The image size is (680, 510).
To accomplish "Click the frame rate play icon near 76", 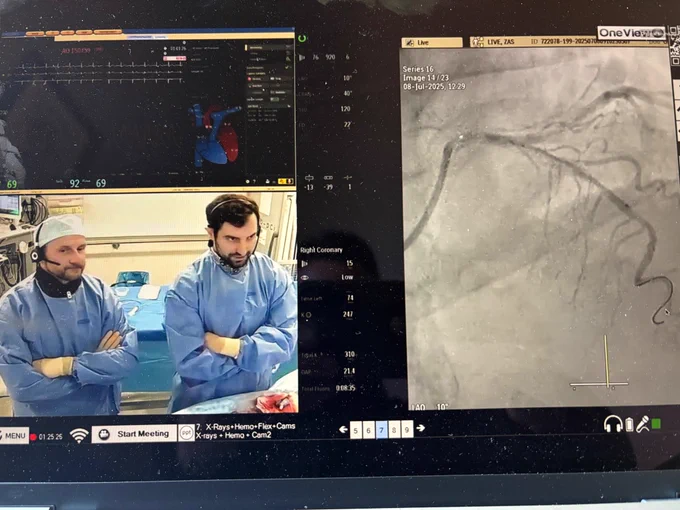I will tap(303, 57).
